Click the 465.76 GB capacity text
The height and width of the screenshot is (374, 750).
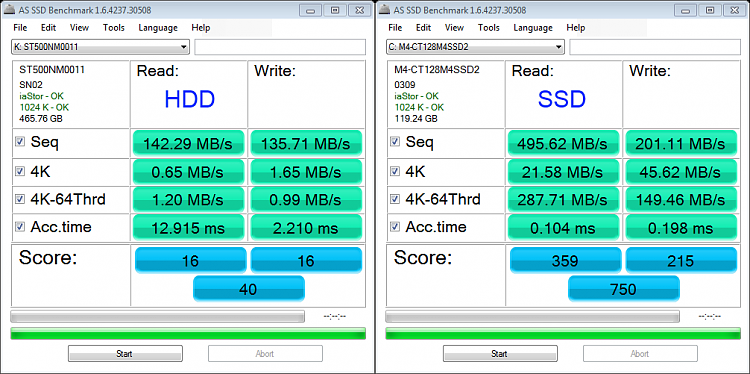41,119
